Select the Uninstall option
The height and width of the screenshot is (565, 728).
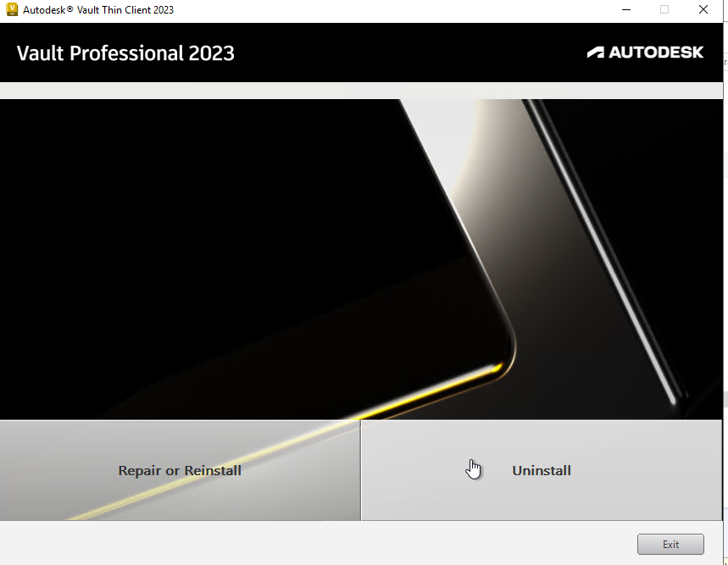point(542,470)
